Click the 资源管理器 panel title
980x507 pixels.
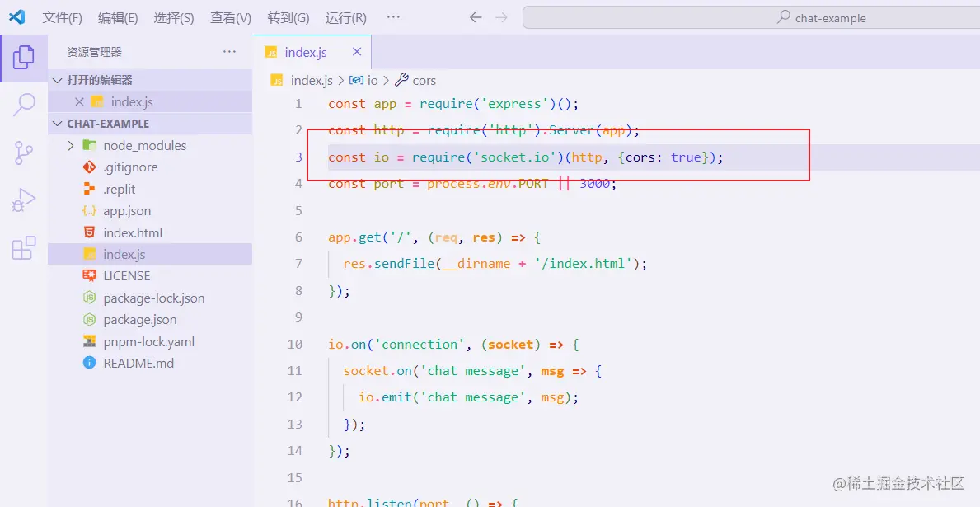coord(95,52)
